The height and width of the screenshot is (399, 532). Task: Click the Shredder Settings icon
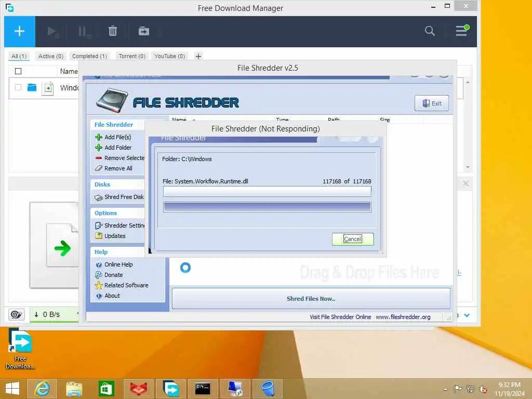pyautogui.click(x=99, y=225)
